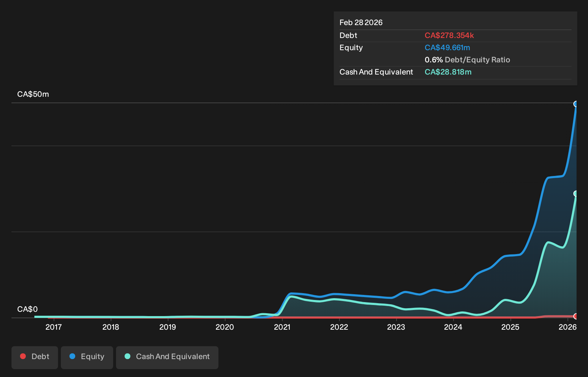Click the CA$50m y-axis label
This screenshot has height=377, width=588.
[33, 94]
